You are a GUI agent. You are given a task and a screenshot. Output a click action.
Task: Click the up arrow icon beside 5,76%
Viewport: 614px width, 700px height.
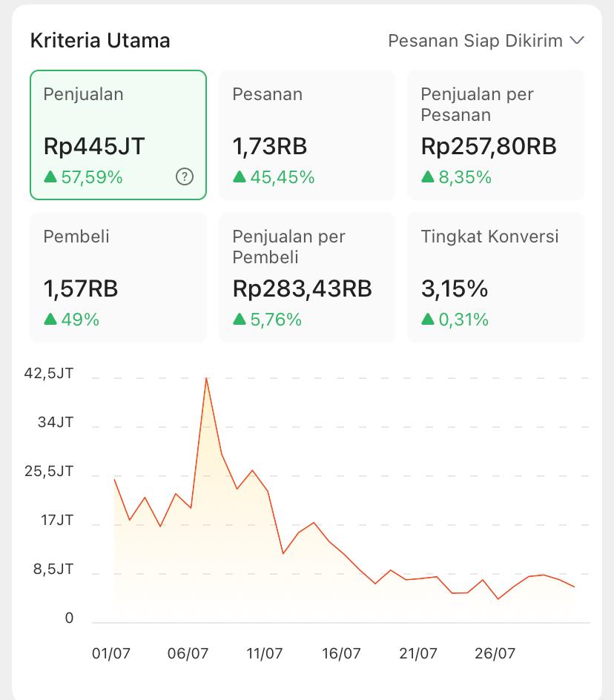point(240,319)
